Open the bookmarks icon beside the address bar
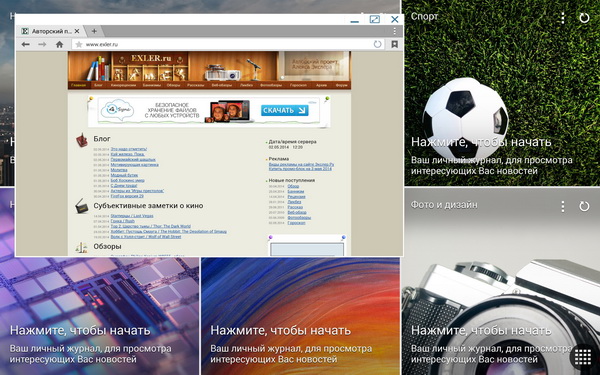The height and width of the screenshot is (375, 600). [395, 44]
